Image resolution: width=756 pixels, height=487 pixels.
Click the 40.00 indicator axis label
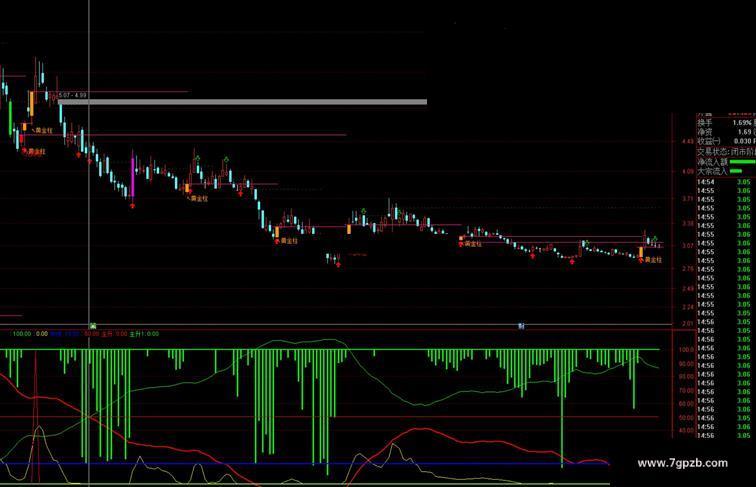(686, 430)
